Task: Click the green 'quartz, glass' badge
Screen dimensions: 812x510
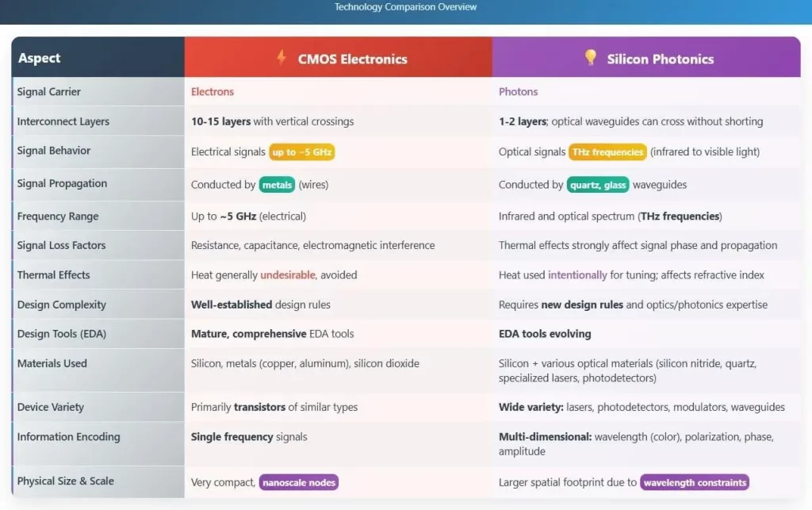Action: 598,185
